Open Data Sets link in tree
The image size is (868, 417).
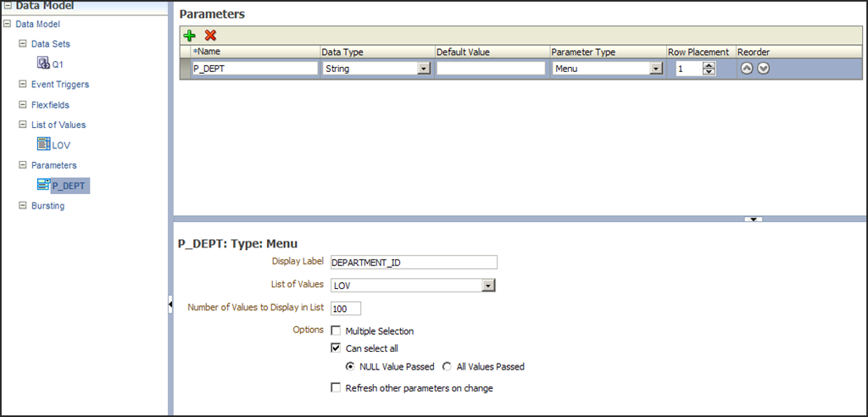point(50,44)
